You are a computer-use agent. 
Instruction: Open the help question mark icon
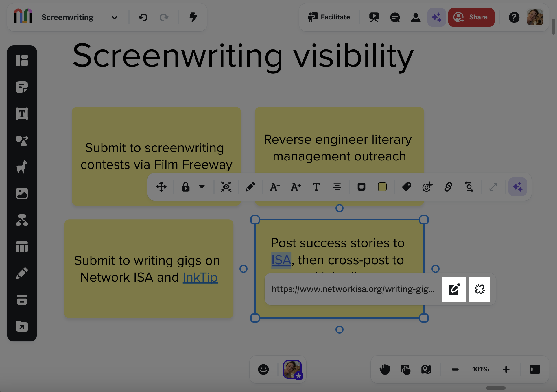pos(514,17)
